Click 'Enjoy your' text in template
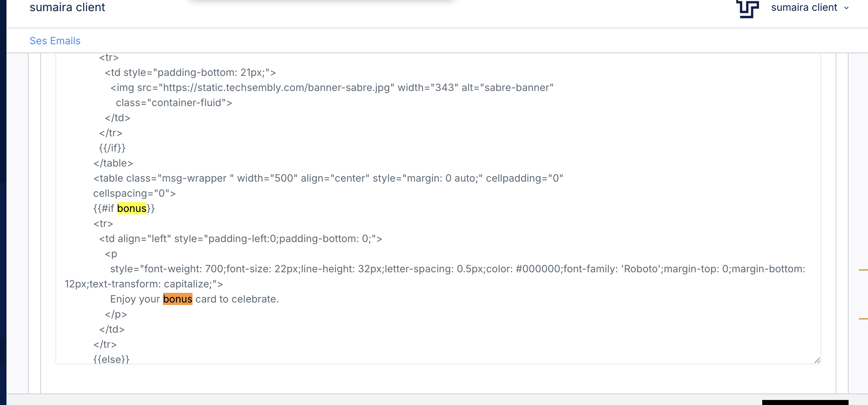This screenshot has height=405, width=868. coord(135,299)
